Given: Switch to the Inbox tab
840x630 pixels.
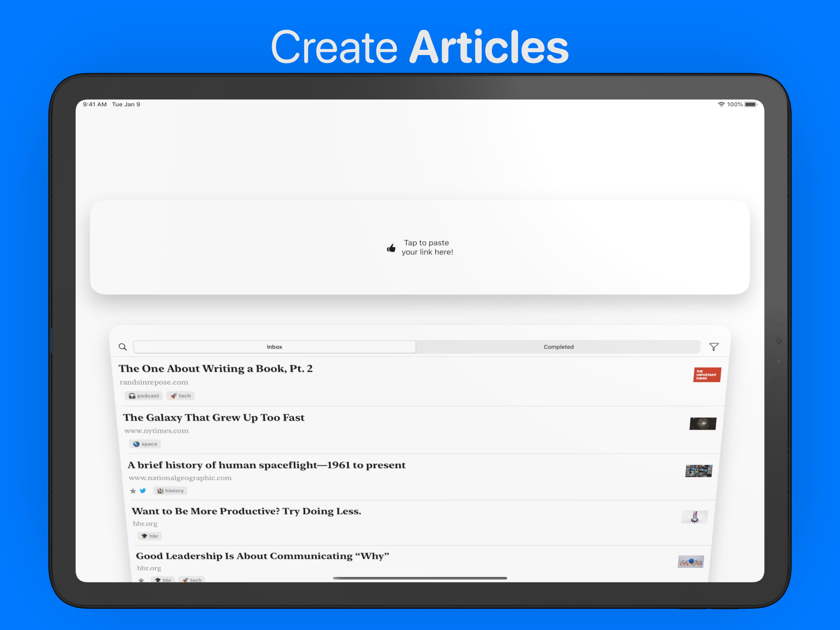Looking at the screenshot, I should point(275,347).
